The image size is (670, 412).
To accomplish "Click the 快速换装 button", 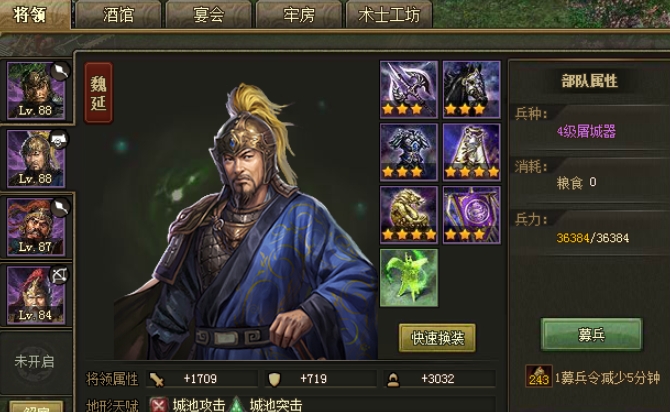I will point(437,338).
